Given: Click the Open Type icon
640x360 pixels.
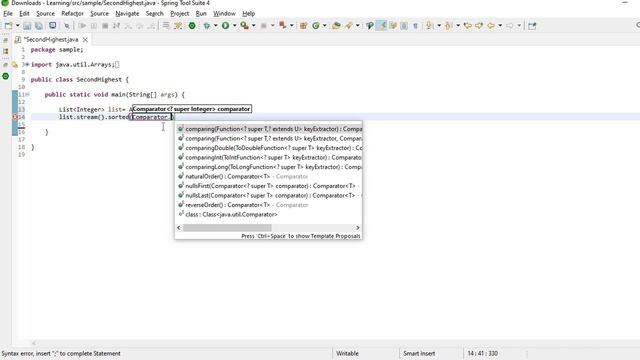Looking at the screenshot, I should tap(336, 26).
